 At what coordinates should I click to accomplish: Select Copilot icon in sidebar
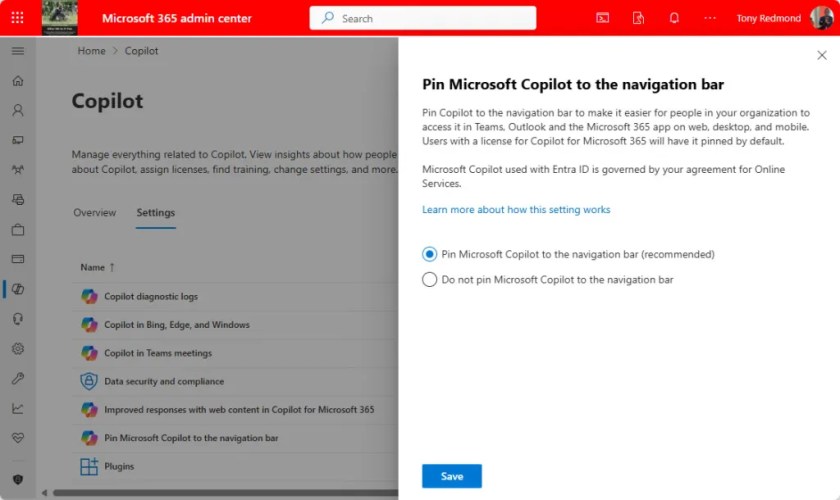pos(18,289)
